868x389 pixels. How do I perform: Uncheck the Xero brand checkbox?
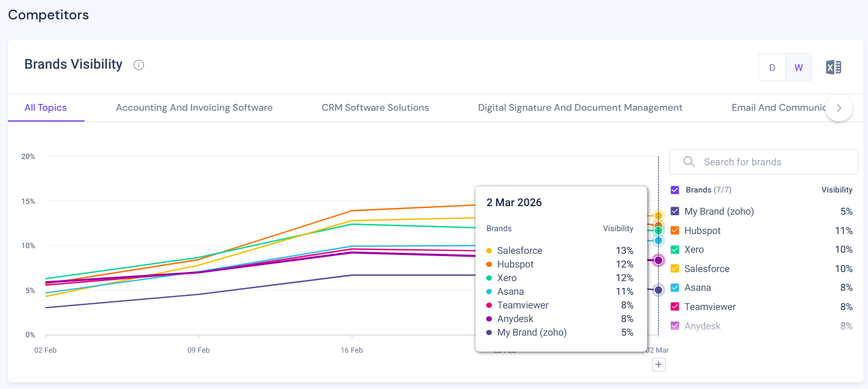[675, 249]
